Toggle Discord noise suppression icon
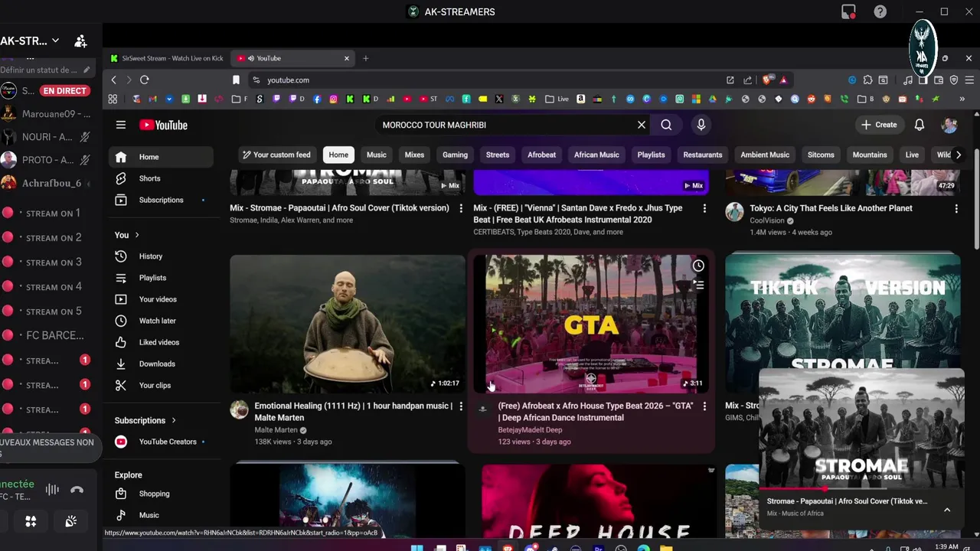Image resolution: width=980 pixels, height=551 pixels. (52, 490)
